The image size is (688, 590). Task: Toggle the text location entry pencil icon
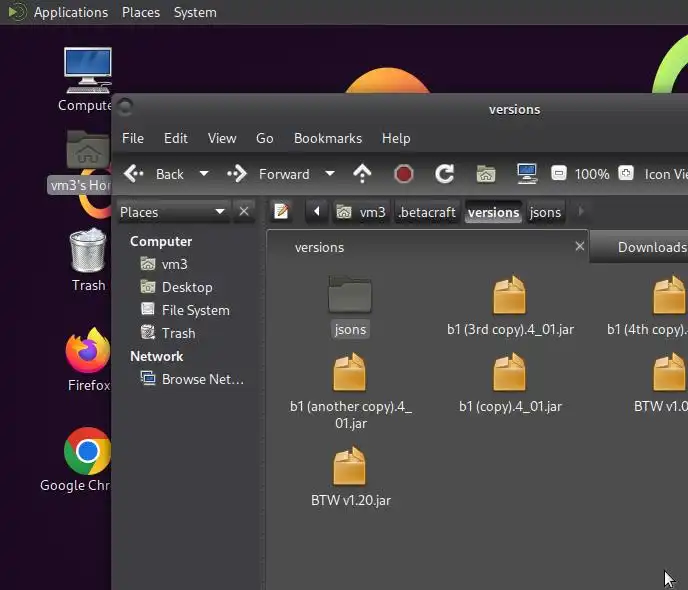tap(281, 211)
